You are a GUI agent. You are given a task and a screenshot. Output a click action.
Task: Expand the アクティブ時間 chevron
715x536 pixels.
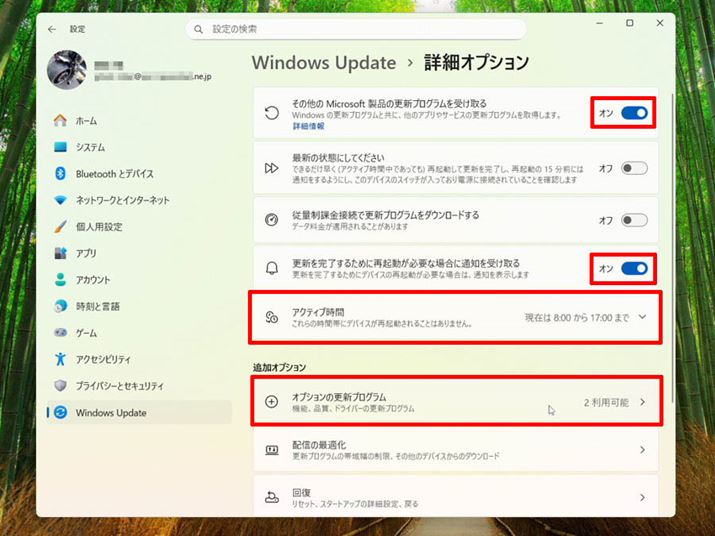[642, 317]
